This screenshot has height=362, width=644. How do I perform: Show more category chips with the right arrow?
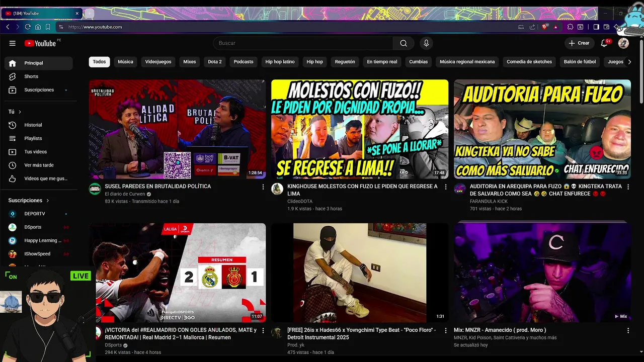tap(629, 62)
